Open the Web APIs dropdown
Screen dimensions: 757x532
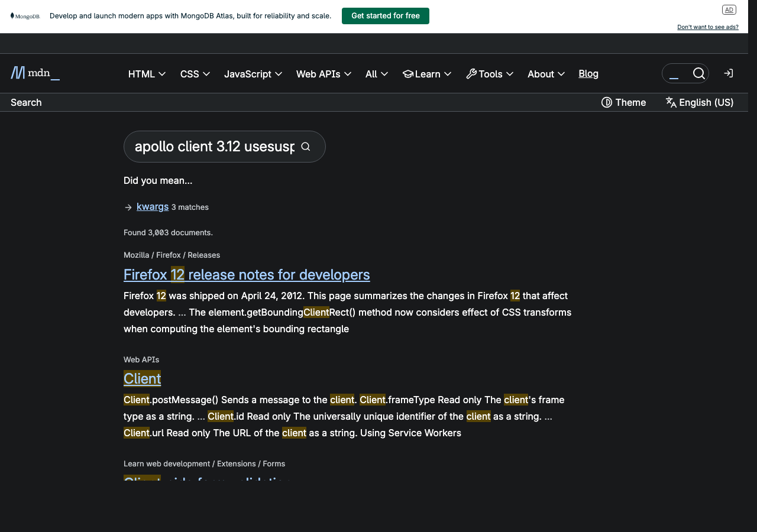(323, 74)
